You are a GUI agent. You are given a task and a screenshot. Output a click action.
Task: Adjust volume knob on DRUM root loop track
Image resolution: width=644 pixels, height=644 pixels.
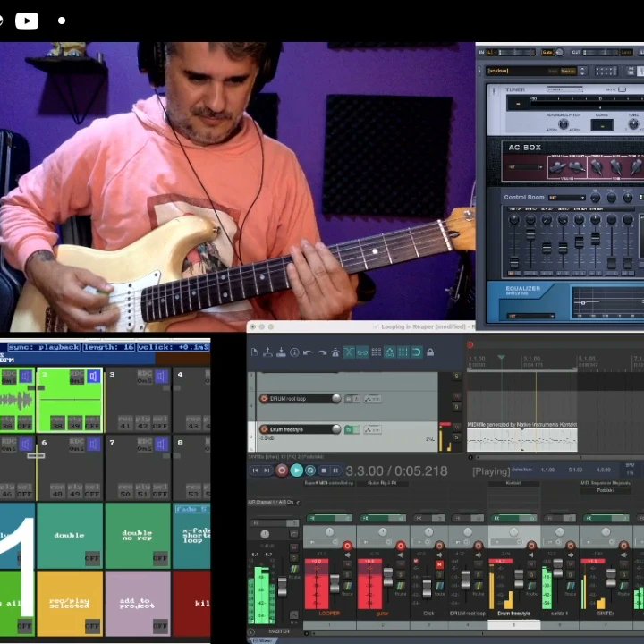(x=336, y=398)
